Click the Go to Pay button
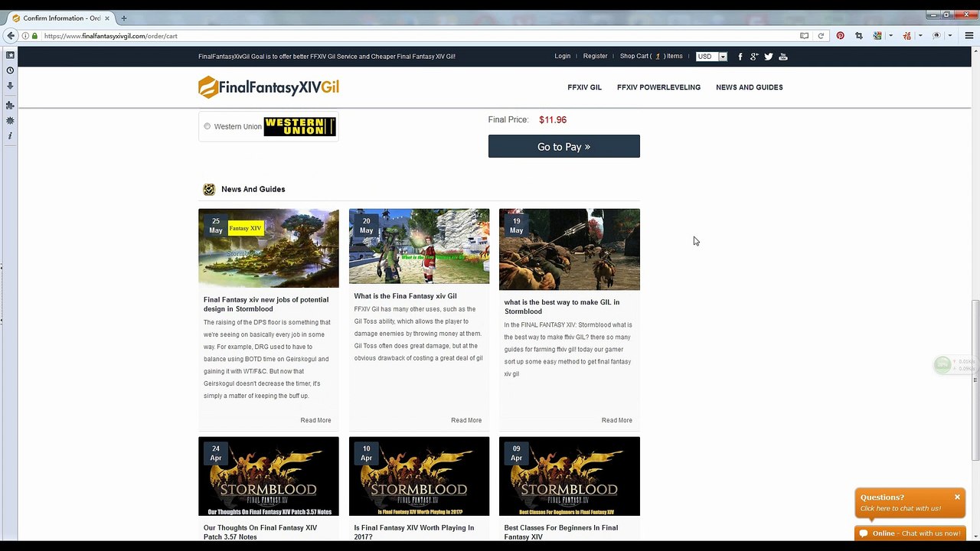This screenshot has width=980, height=551. [564, 146]
